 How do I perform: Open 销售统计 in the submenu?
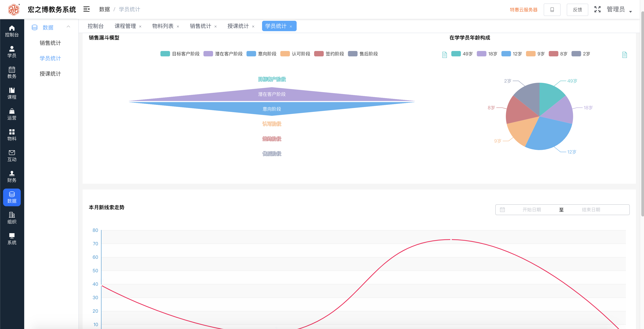50,43
